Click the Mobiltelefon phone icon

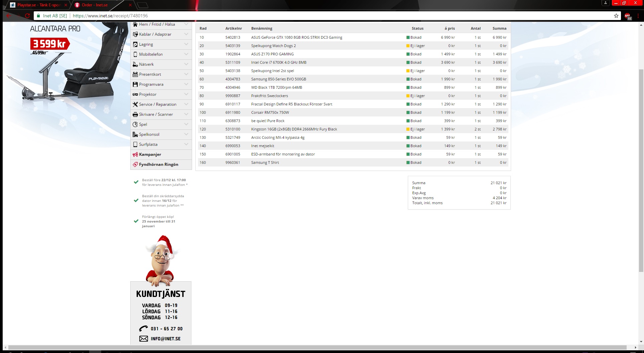(x=135, y=54)
